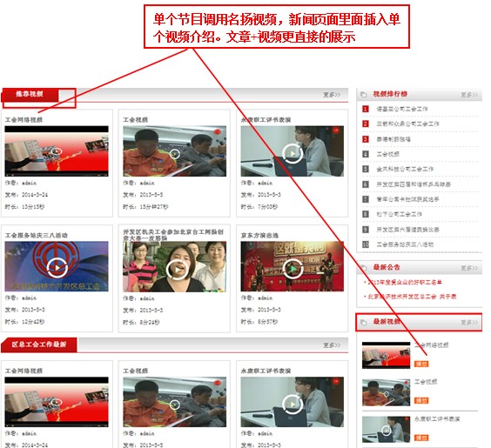The width and height of the screenshot is (491, 448).
Task: Play the 工会服务站庆三八活动 video
Action: (x=57, y=267)
